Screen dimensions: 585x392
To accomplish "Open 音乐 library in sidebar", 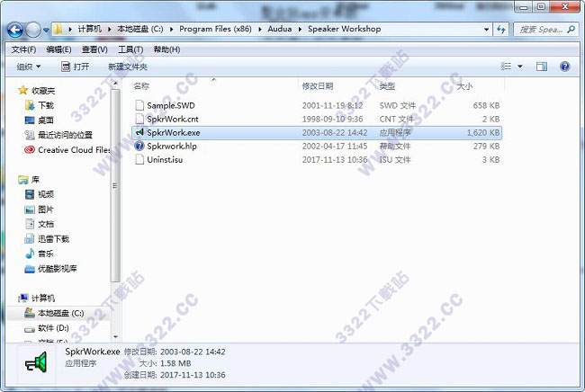I will pyautogui.click(x=46, y=254).
